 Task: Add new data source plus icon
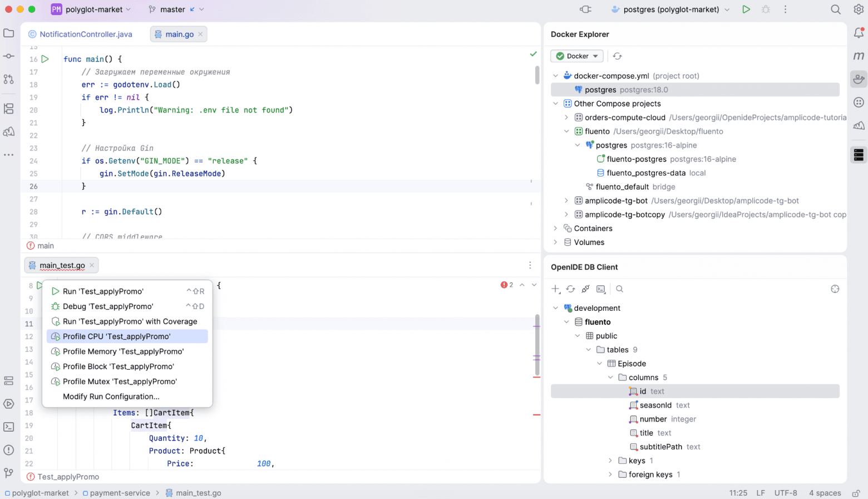555,289
